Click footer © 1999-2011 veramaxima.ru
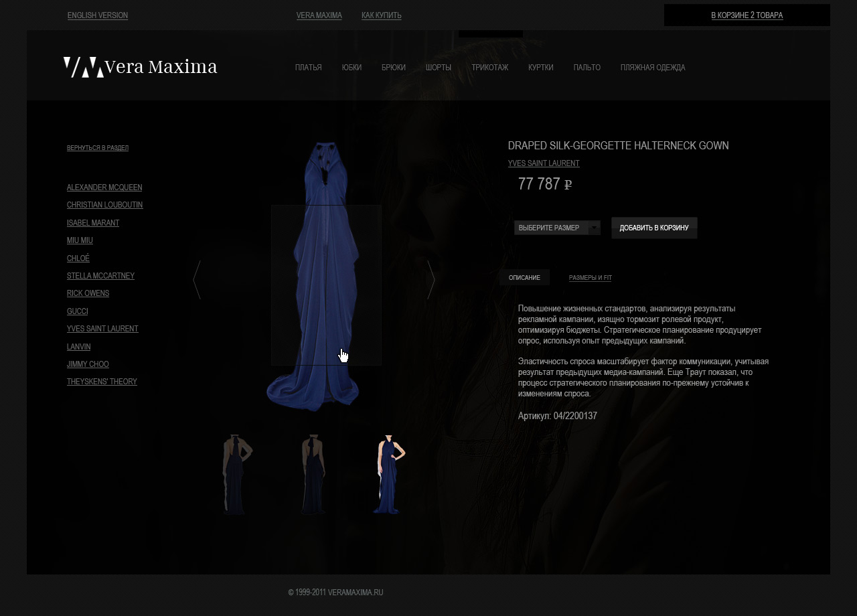Screen dimensions: 857x616 click(x=335, y=593)
